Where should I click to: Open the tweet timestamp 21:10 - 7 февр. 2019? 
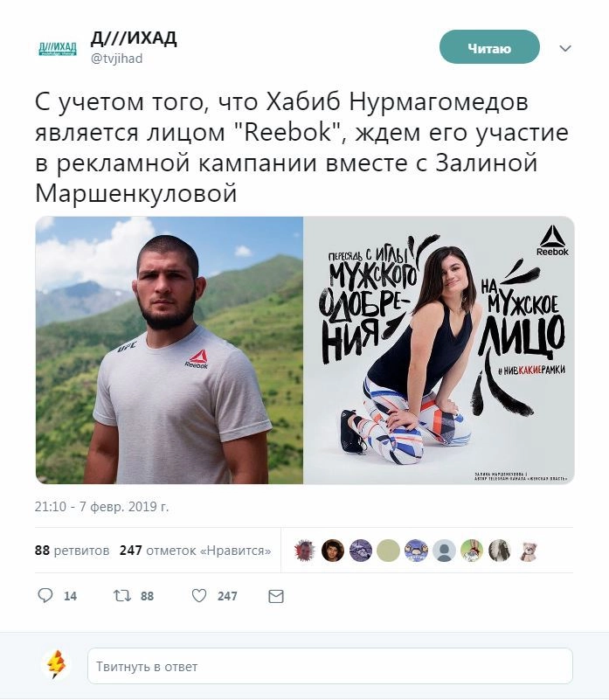102,507
